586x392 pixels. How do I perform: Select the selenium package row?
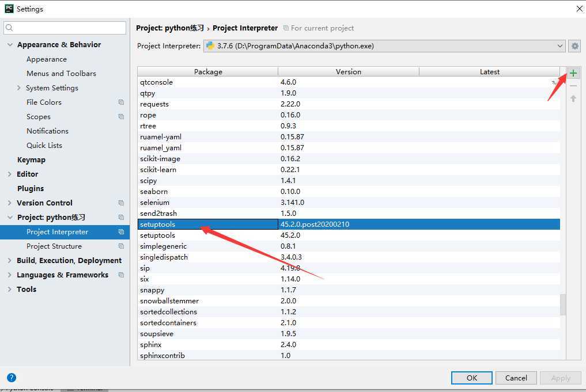[349, 203]
